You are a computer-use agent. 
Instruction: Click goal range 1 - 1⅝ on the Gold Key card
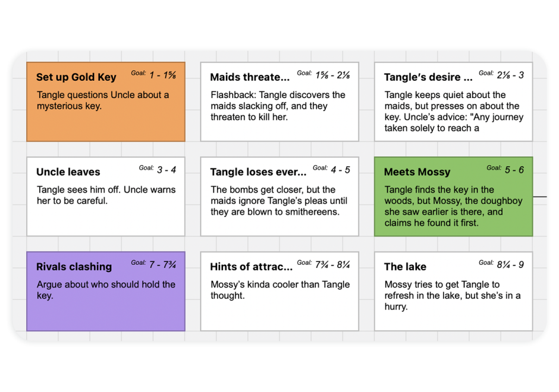click(x=162, y=75)
